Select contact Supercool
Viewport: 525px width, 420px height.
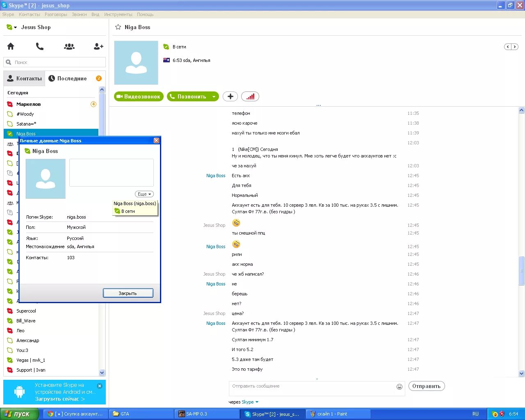click(x=51, y=311)
